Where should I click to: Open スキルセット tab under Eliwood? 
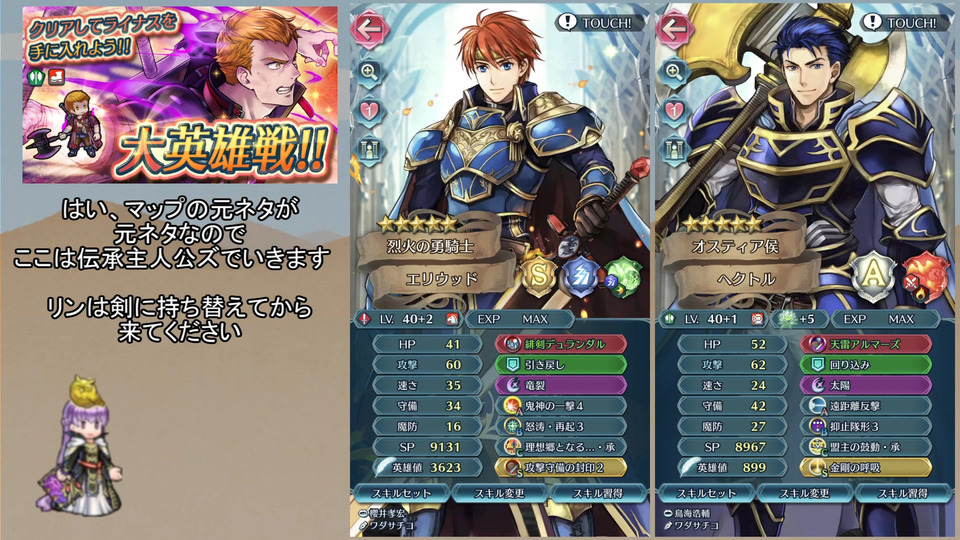tap(401, 493)
